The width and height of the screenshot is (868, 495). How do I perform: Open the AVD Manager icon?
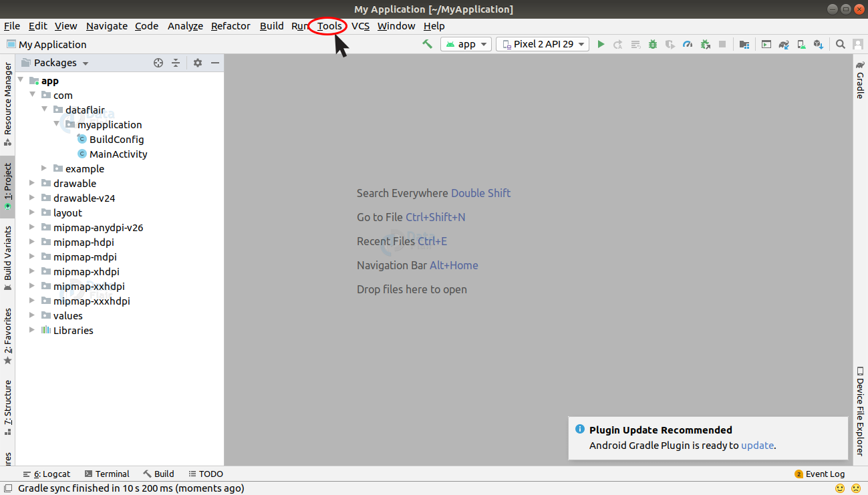pos(801,44)
